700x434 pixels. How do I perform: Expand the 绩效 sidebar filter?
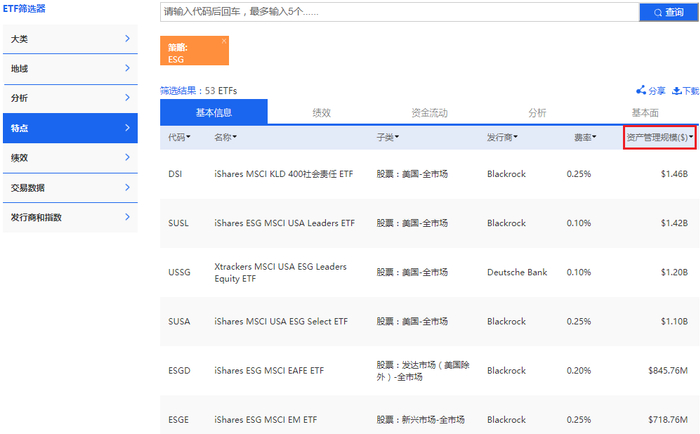pos(70,158)
